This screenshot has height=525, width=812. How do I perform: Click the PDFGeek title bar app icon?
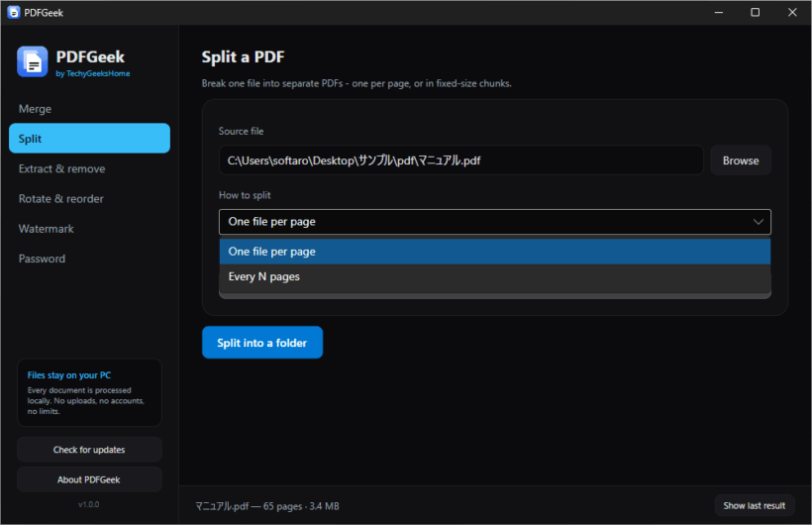tap(14, 13)
